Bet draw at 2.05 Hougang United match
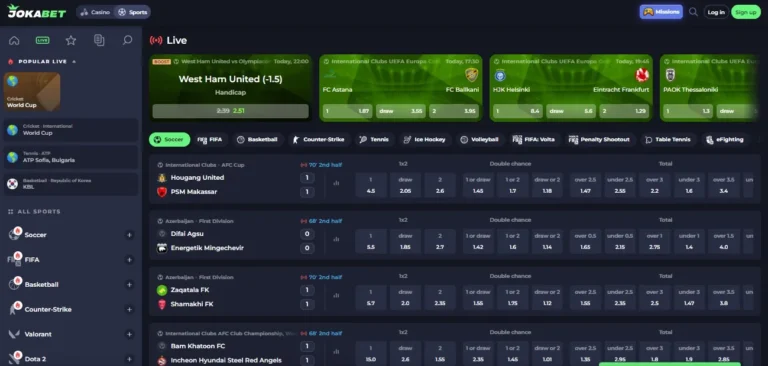This screenshot has width=768, height=366. click(x=406, y=185)
